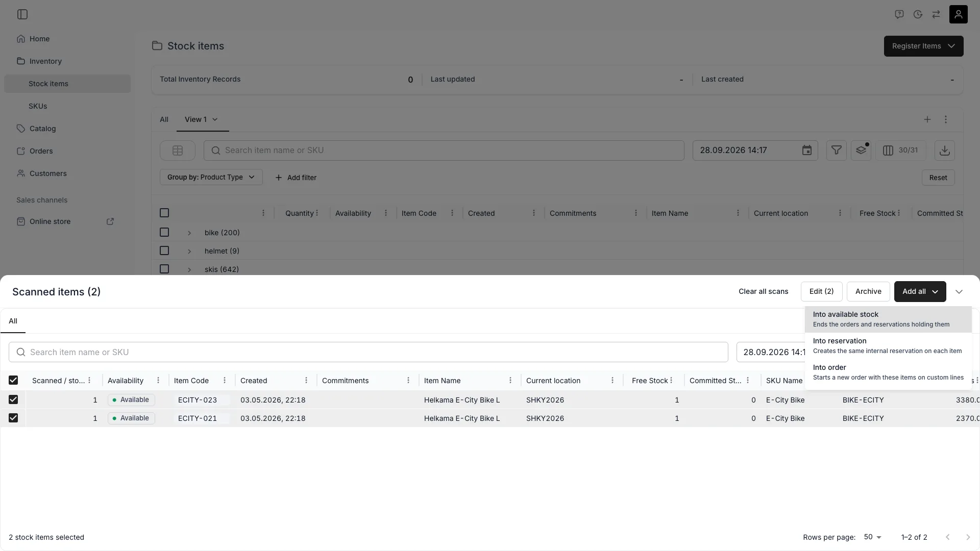
Task: Open Availability column menu in scanned items
Action: 158,381
